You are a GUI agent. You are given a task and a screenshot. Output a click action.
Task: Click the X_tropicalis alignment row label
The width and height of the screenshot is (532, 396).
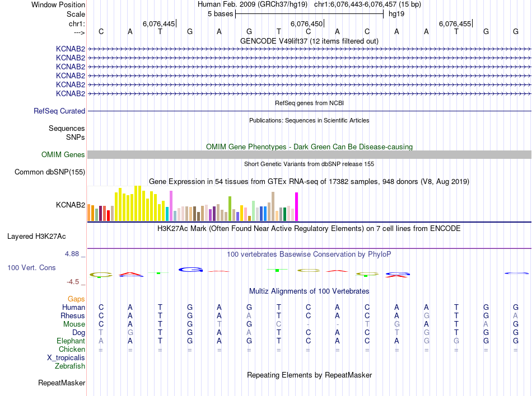click(66, 358)
